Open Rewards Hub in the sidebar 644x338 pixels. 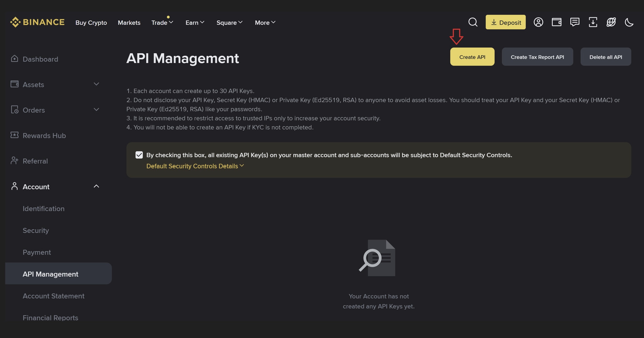point(44,136)
